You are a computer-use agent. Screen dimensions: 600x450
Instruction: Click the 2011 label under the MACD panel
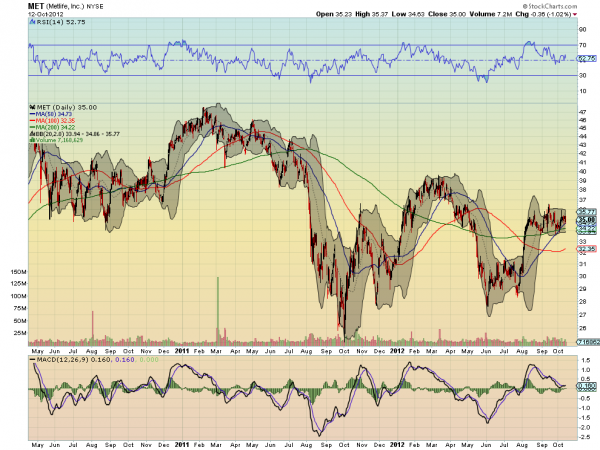tap(182, 445)
